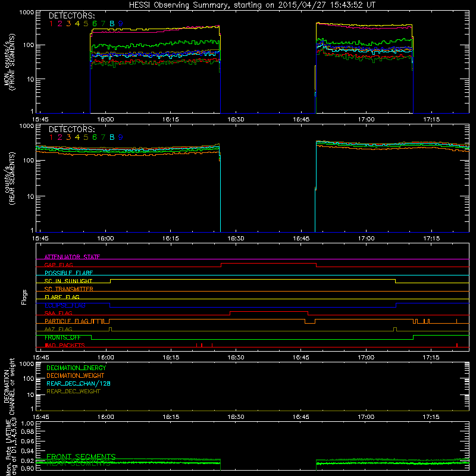Select red detector 1 in rear segments legend
The image size is (476, 476).
51,137
